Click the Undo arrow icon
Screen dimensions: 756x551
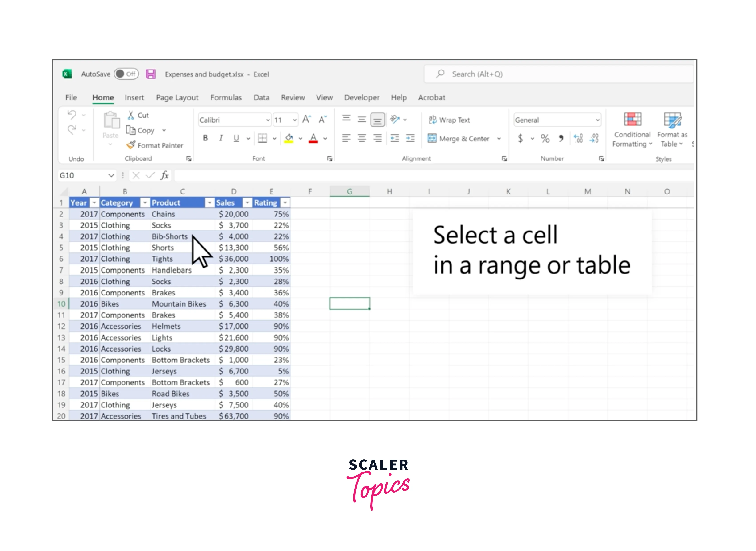72,115
